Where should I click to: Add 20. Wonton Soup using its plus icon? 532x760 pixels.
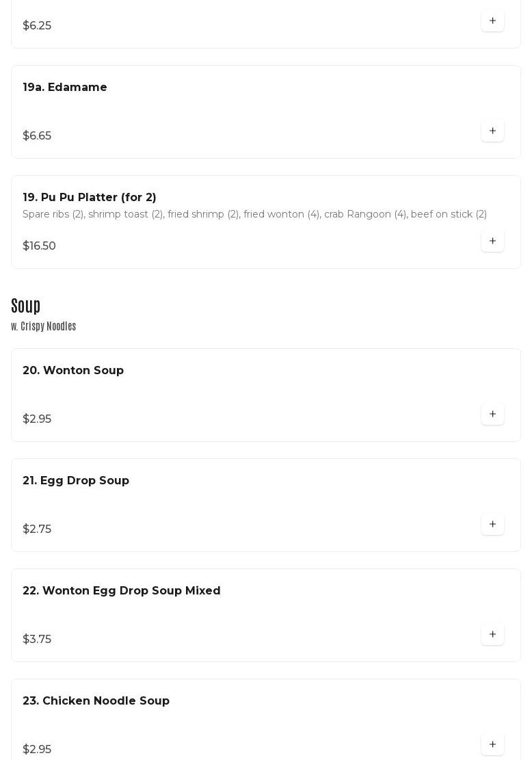492,414
